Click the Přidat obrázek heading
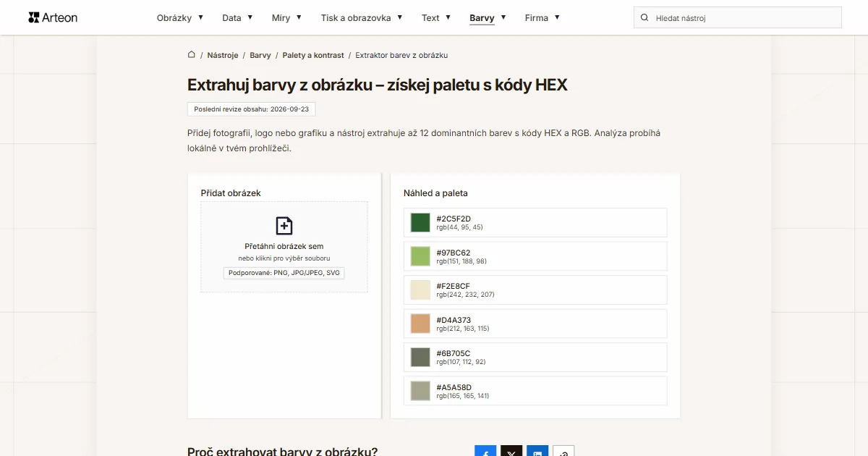The width and height of the screenshot is (868, 456). (231, 193)
